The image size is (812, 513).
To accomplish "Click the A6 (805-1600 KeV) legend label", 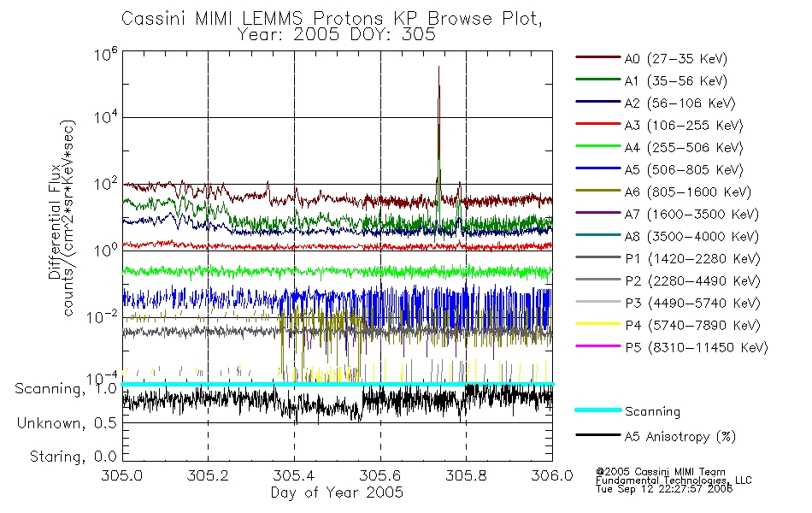I will (x=688, y=192).
